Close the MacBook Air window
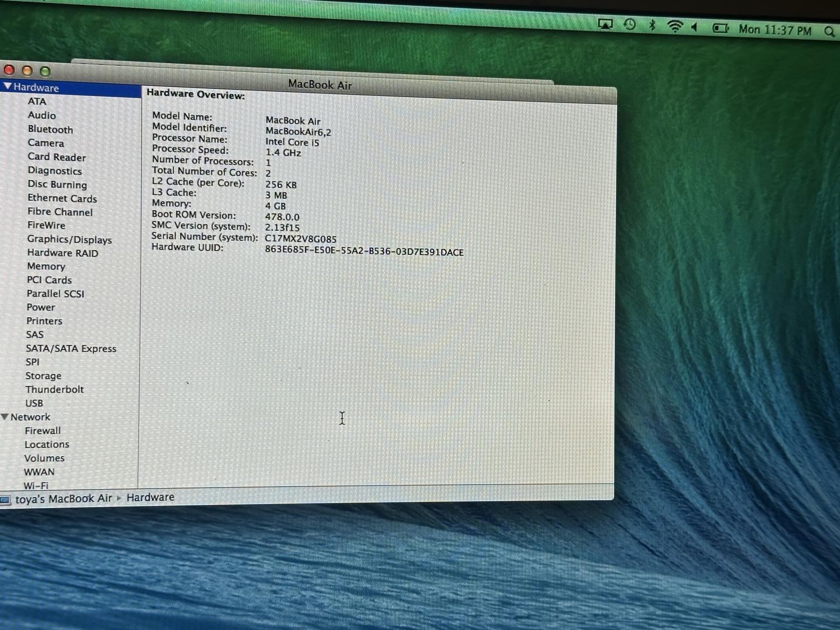The height and width of the screenshot is (630, 840). (x=9, y=70)
